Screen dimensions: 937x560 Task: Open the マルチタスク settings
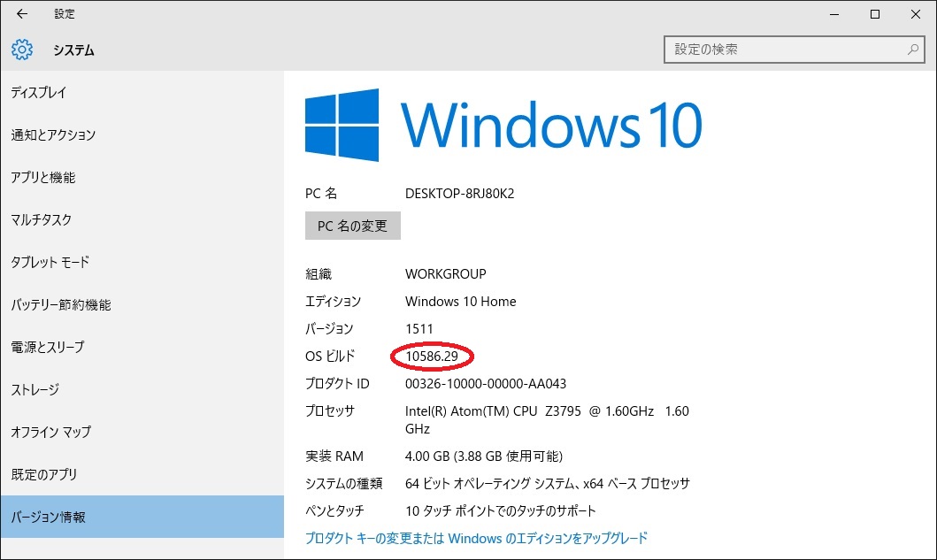pyautogui.click(x=42, y=220)
